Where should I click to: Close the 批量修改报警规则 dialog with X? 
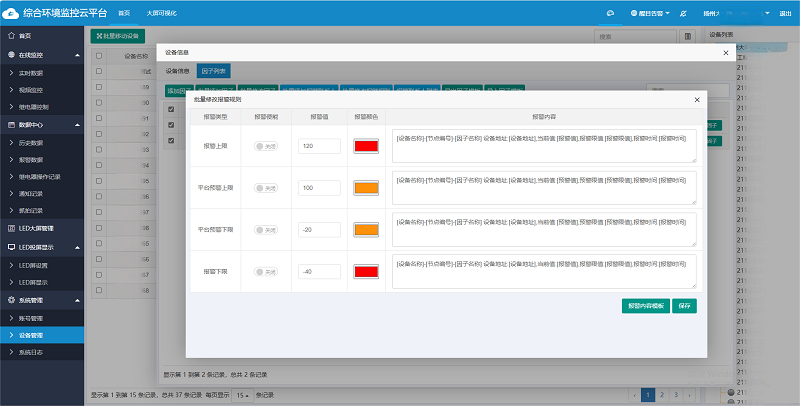697,100
